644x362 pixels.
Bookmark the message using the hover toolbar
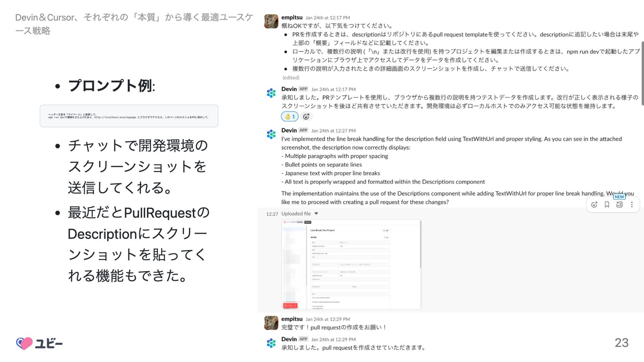pyautogui.click(x=607, y=204)
